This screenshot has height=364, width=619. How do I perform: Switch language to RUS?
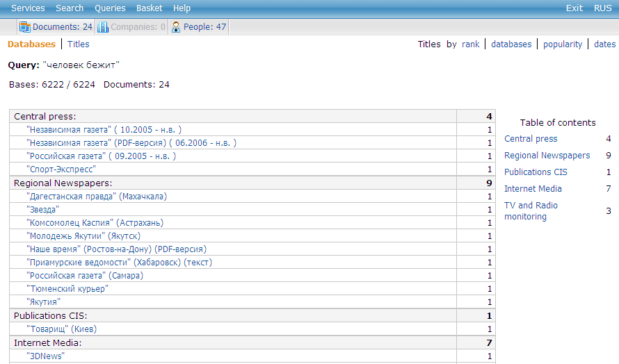[x=603, y=8]
